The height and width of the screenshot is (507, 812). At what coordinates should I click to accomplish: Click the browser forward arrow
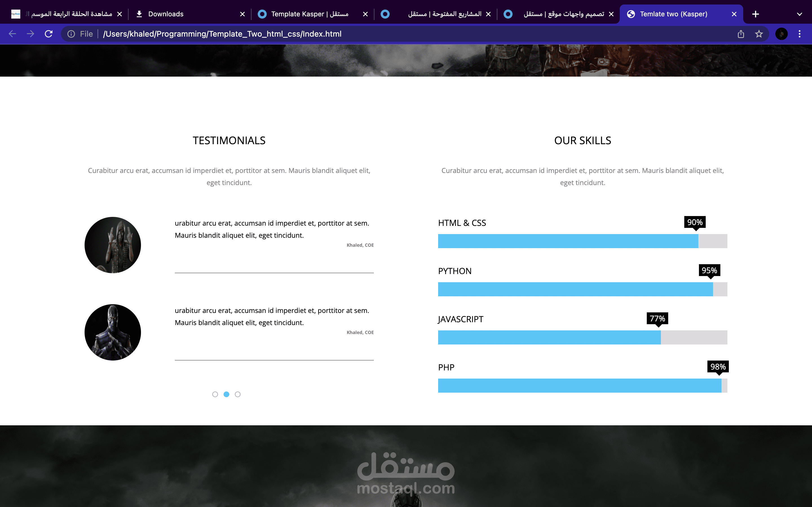pos(30,34)
